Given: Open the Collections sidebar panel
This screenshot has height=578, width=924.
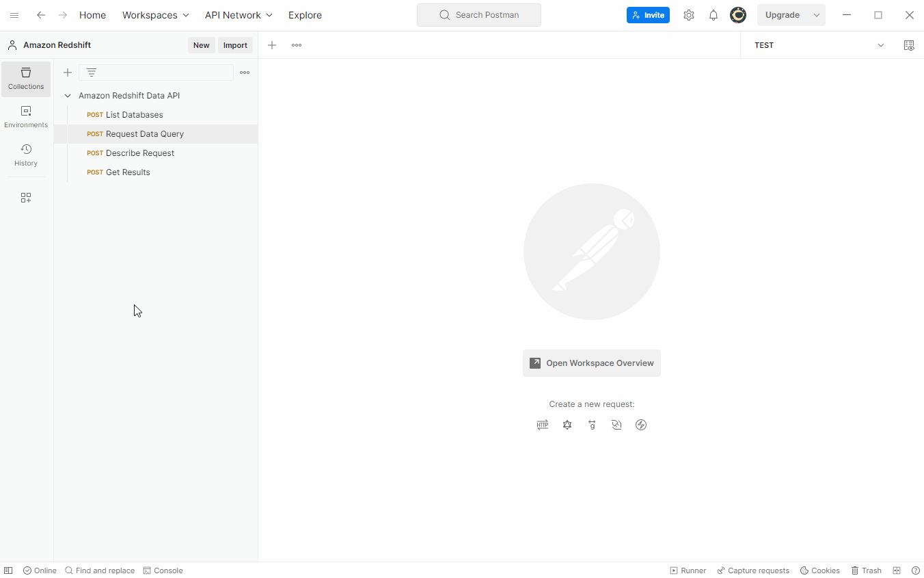Looking at the screenshot, I should click(26, 79).
